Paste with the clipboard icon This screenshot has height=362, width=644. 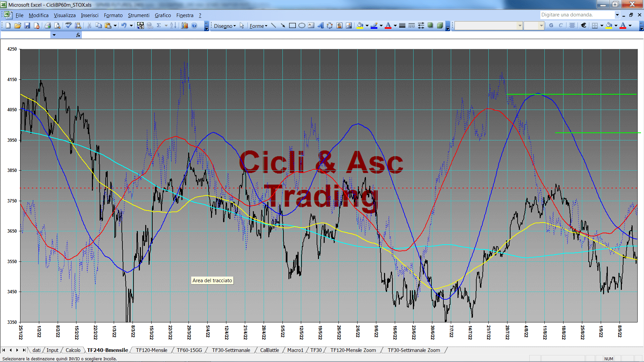(x=108, y=25)
